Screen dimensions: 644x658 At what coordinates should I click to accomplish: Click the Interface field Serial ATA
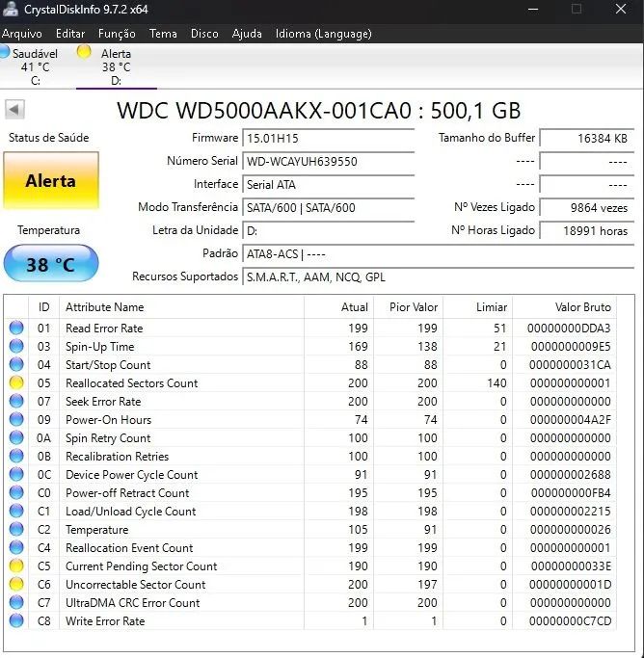point(329,184)
